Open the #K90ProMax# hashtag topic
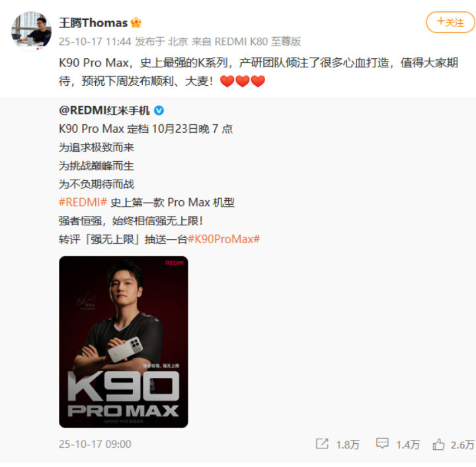Screen dimensions: 476x467 (223, 239)
